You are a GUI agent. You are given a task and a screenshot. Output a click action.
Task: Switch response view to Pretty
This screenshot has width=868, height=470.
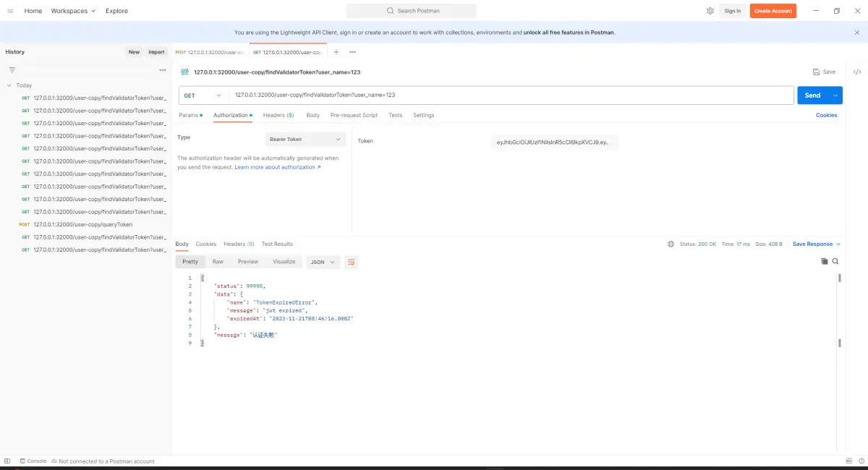[x=190, y=262]
